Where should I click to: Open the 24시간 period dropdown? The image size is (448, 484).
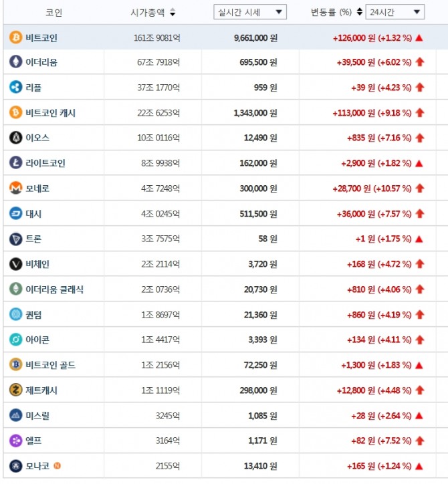[x=400, y=12]
